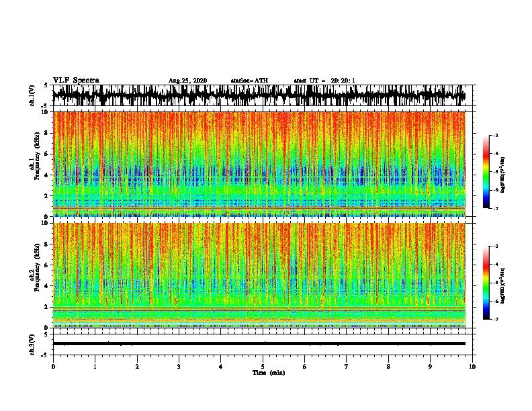The width and height of the screenshot is (532, 411).
Task: Click the "5" tick on the time axis
Action: click(263, 367)
